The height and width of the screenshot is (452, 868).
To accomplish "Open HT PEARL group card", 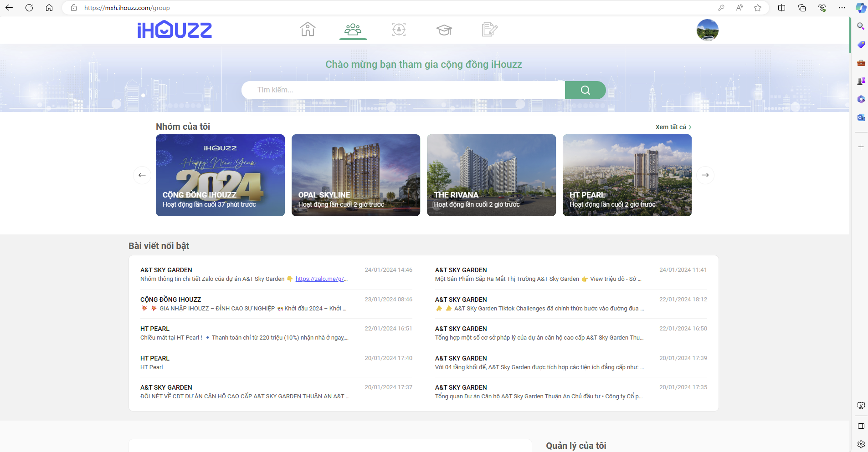I will [x=627, y=175].
